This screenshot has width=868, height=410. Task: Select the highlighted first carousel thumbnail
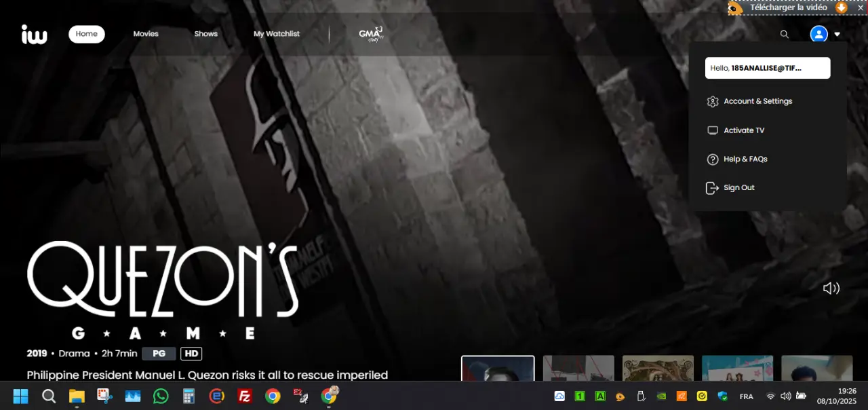point(498,368)
